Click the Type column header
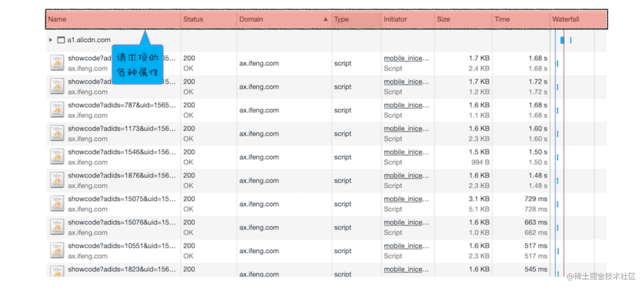The height and width of the screenshot is (289, 644). [x=341, y=19]
